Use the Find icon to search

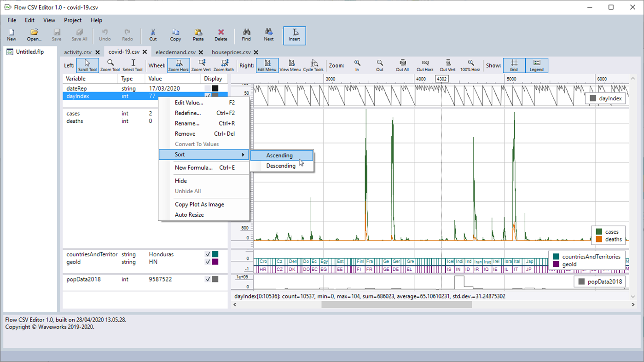click(246, 34)
